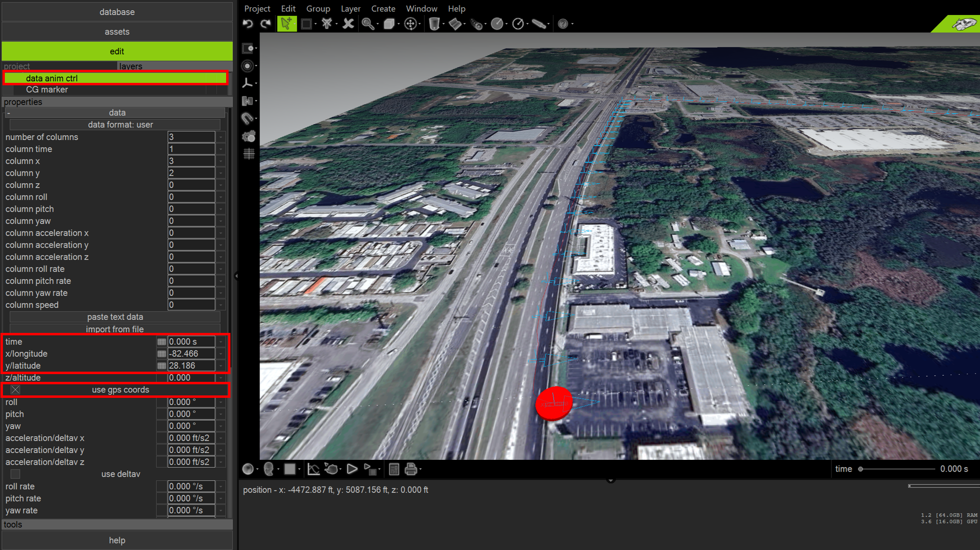Click the import from file button
Screen dimensions: 980x550
tap(115, 329)
